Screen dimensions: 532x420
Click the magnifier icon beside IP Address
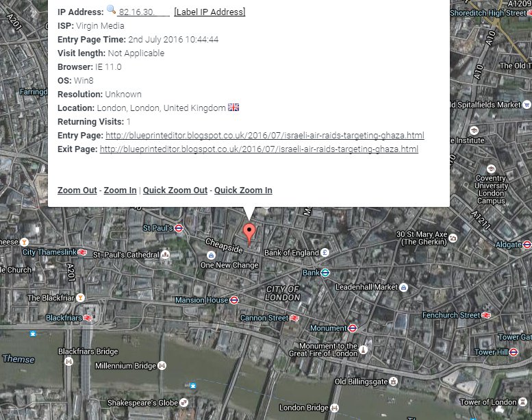click(112, 10)
